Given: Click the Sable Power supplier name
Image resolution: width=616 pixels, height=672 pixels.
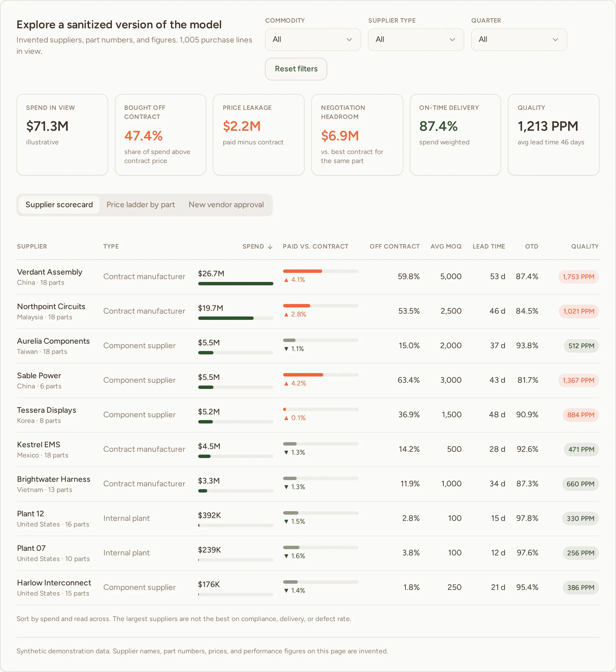Looking at the screenshot, I should coord(39,376).
